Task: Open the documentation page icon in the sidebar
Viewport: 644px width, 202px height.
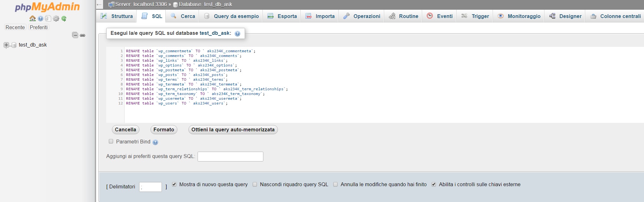Action: pyautogui.click(x=48, y=18)
